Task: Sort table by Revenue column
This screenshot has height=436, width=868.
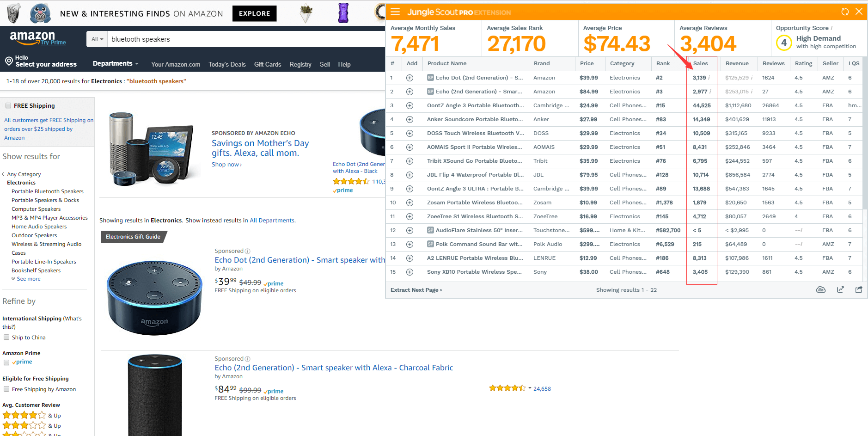Action: [737, 63]
